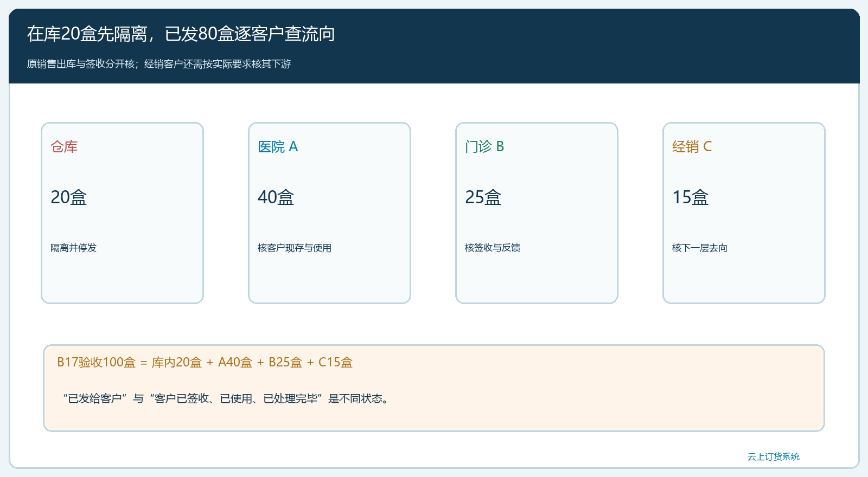Click the 20盒 quantity in 仓库 card
868x477 pixels.
click(x=69, y=197)
